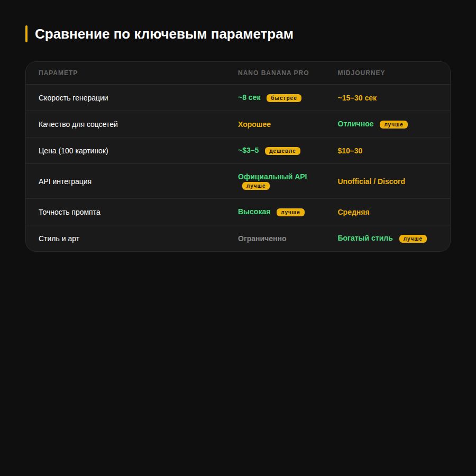Viewport: 476px width, 476px height.
Task: Click the 'ПАРАМЕТР' column header
Action: [x=58, y=73]
